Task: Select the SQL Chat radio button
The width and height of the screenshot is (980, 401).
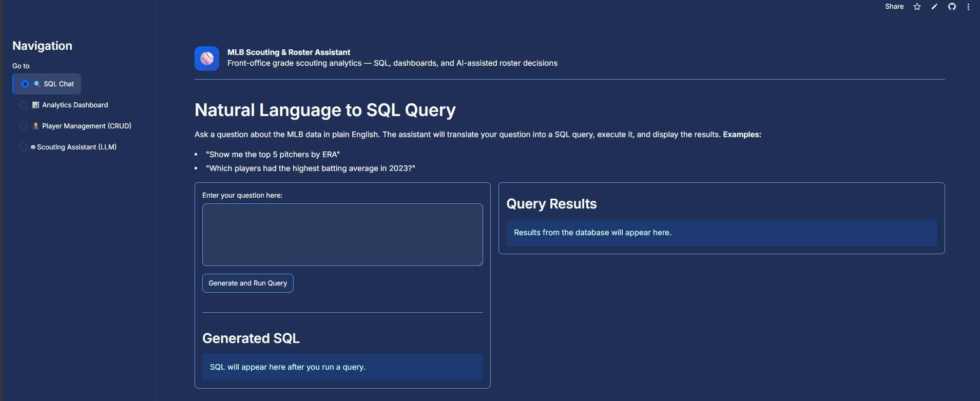Action: pos(25,84)
